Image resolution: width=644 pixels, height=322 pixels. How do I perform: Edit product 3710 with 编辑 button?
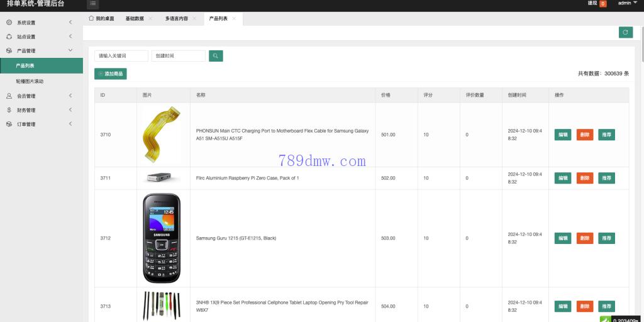coord(562,135)
